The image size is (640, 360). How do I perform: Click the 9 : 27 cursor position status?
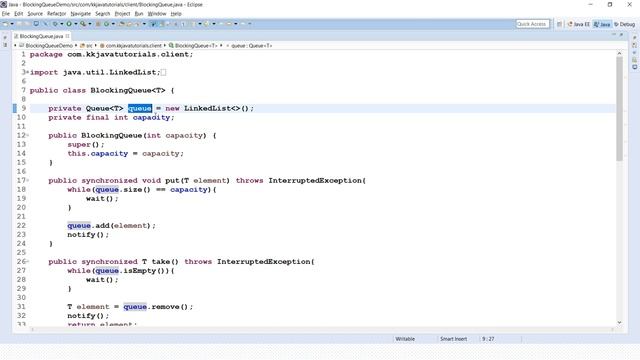[488, 339]
